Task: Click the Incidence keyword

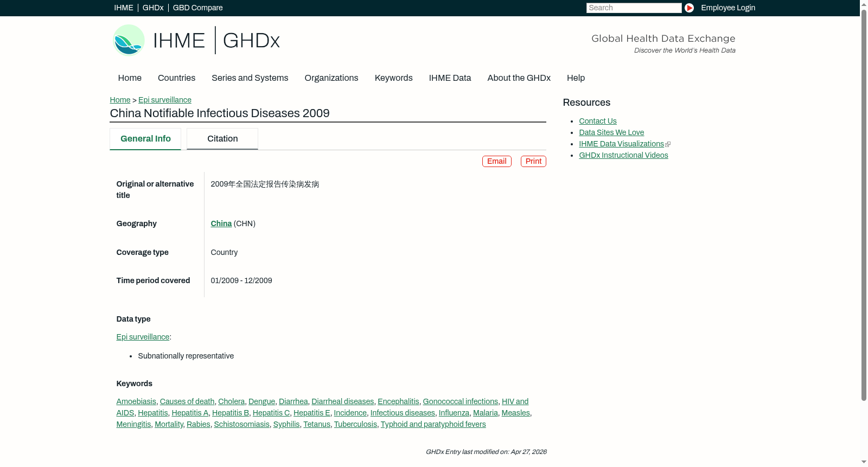Action: [x=350, y=413]
